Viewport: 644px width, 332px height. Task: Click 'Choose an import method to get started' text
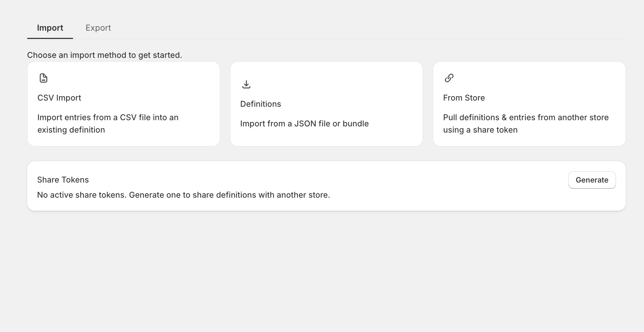pyautogui.click(x=105, y=55)
